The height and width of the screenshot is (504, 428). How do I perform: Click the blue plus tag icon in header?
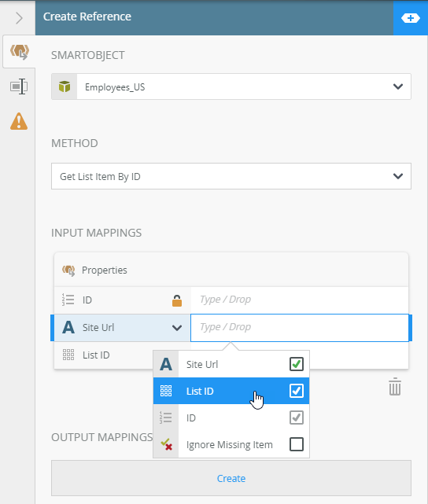click(411, 18)
